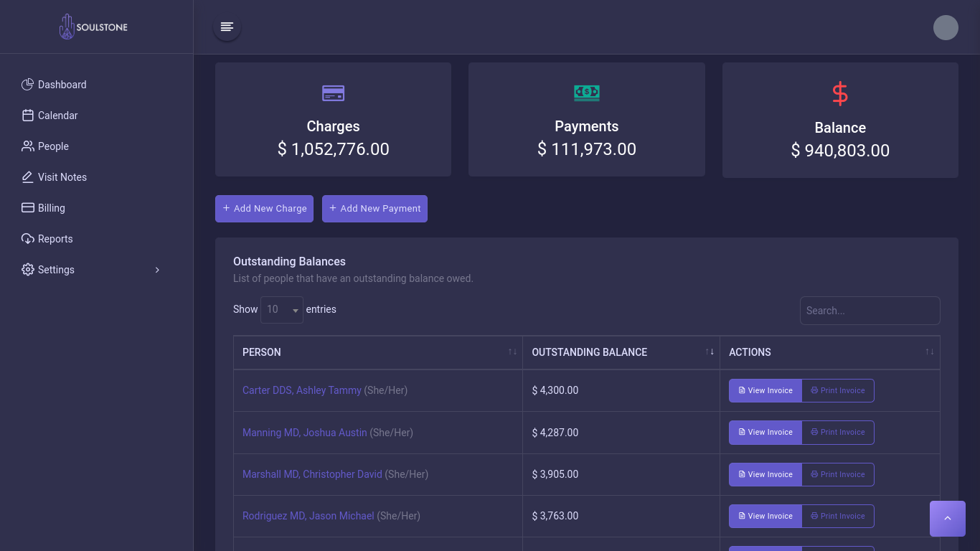The image size is (980, 551).
Task: Go to Billing menu item
Action: pos(51,208)
